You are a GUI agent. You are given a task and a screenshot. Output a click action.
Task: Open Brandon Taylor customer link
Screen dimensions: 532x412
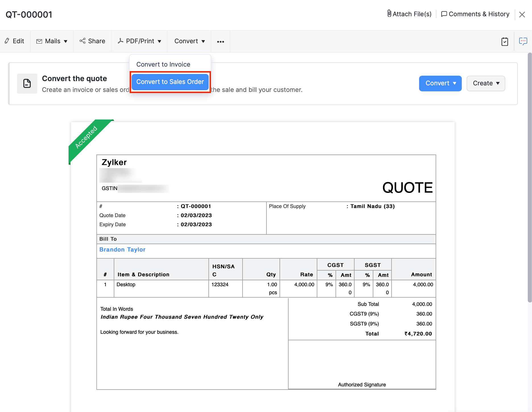[x=122, y=250]
